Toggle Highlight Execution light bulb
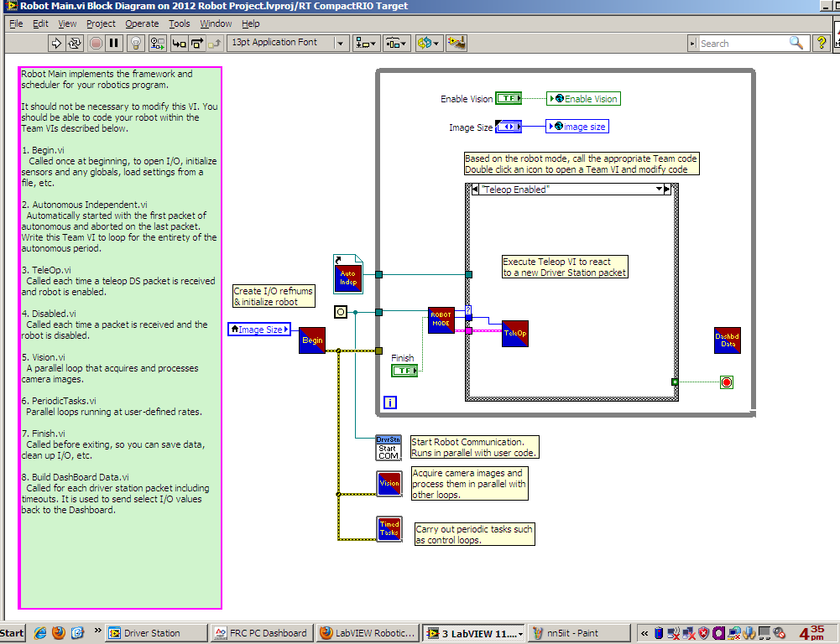The image size is (840, 644). (x=136, y=43)
